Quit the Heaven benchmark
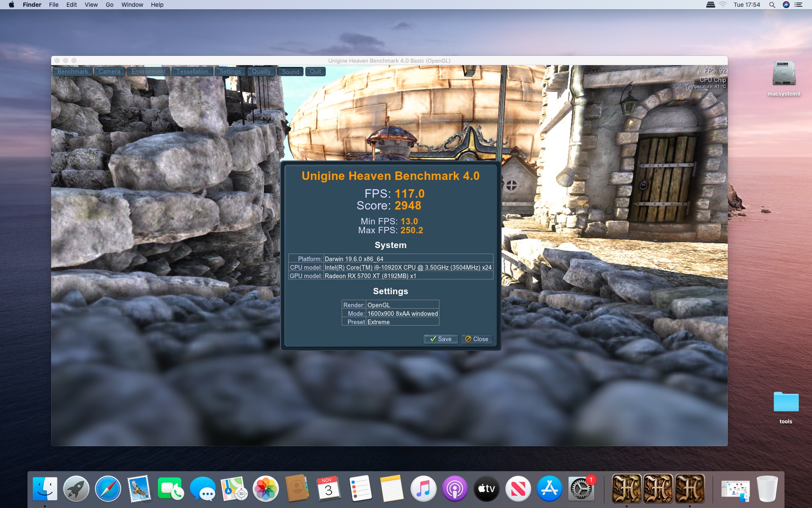 [x=315, y=72]
